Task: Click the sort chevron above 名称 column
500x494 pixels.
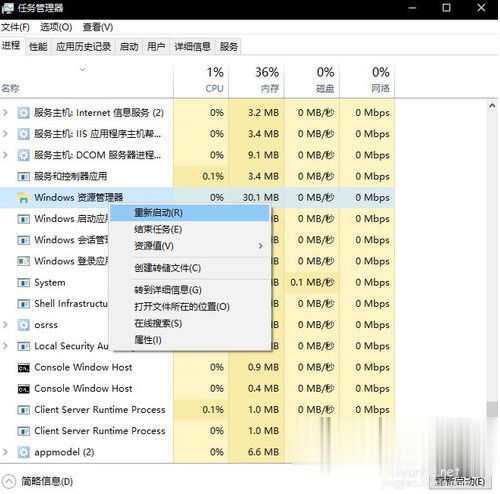Action: point(83,69)
